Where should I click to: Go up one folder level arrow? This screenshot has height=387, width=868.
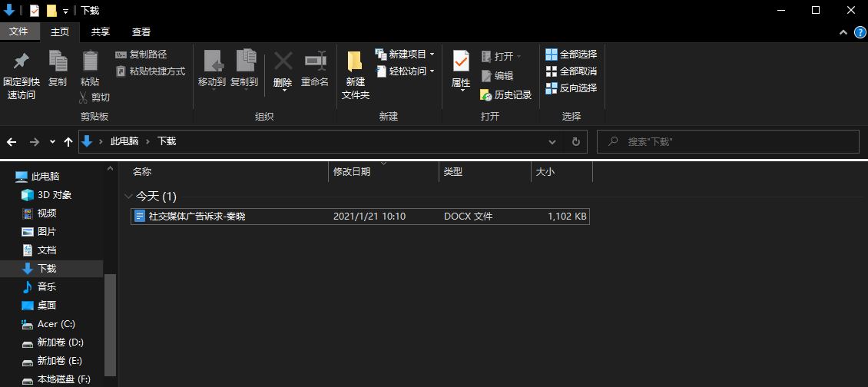coord(68,142)
